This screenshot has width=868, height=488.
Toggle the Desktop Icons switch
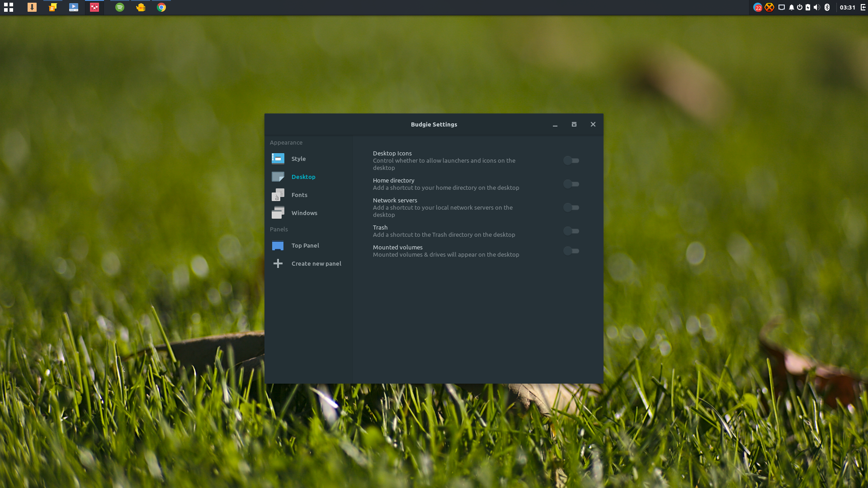571,160
